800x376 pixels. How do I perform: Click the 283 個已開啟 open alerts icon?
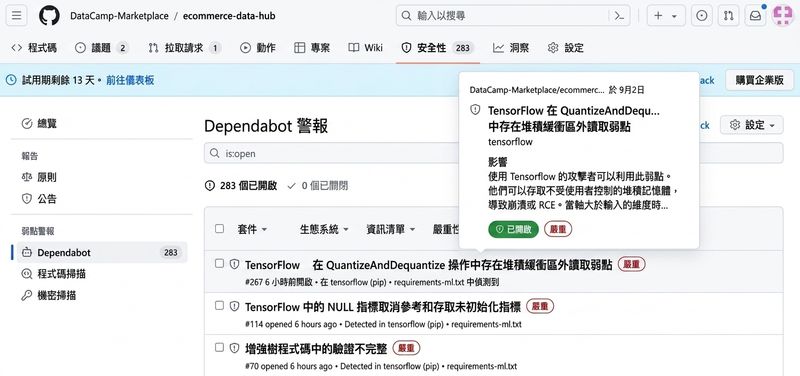point(210,186)
